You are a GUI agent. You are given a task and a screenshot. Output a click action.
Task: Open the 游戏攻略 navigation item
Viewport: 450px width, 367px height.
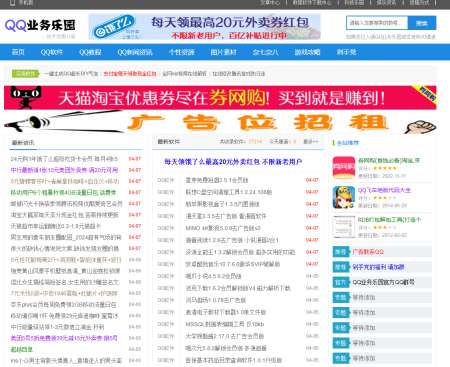tap(307, 52)
